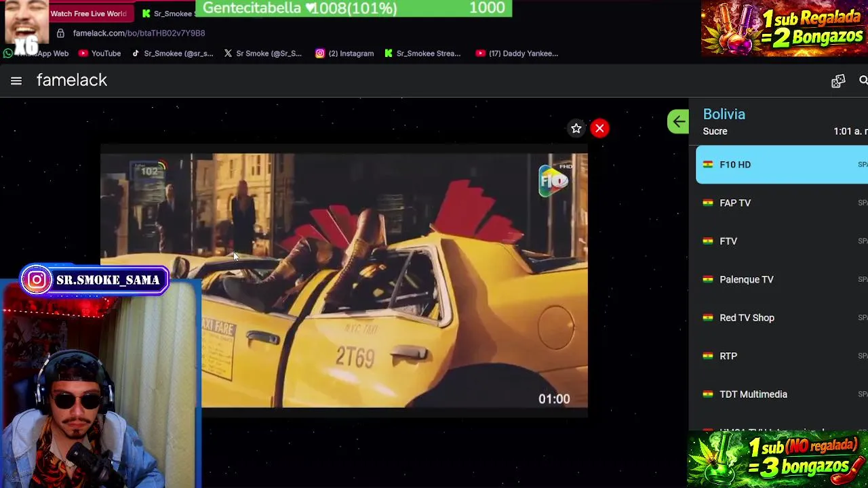Open the TikTok Sr_Smokee bookmark
The height and width of the screenshot is (488, 868).
(172, 54)
